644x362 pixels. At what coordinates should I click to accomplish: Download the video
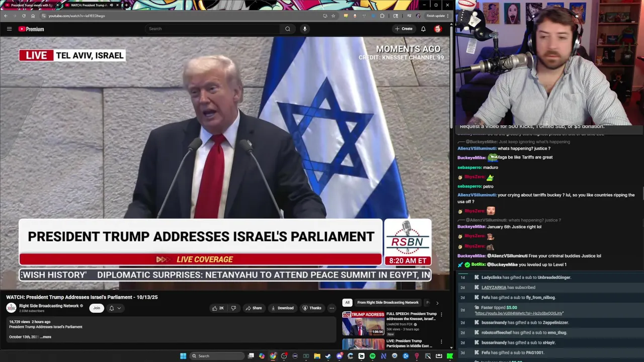pos(282,308)
